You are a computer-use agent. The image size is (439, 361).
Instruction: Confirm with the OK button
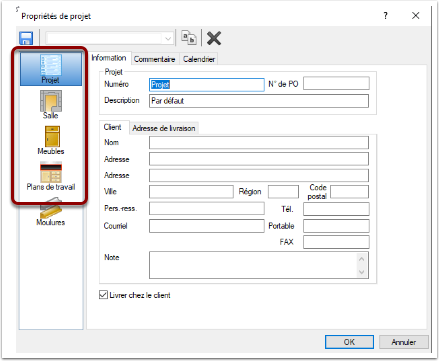pyautogui.click(x=349, y=342)
